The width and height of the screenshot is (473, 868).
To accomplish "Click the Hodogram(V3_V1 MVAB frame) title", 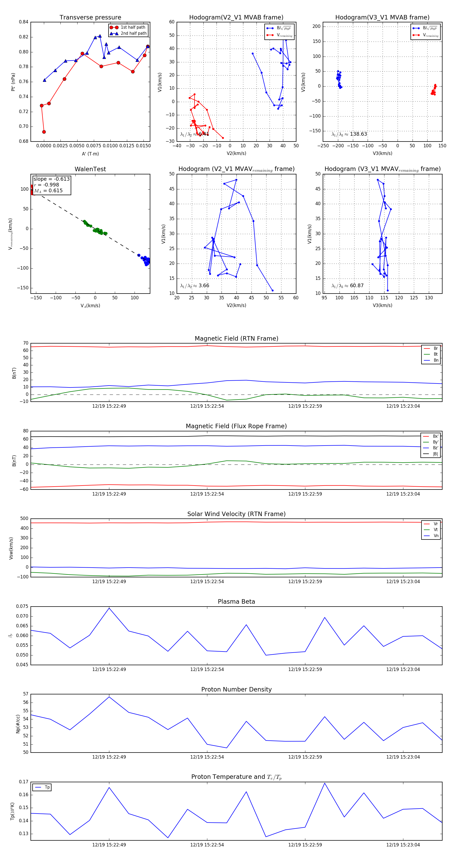I will coord(382,18).
